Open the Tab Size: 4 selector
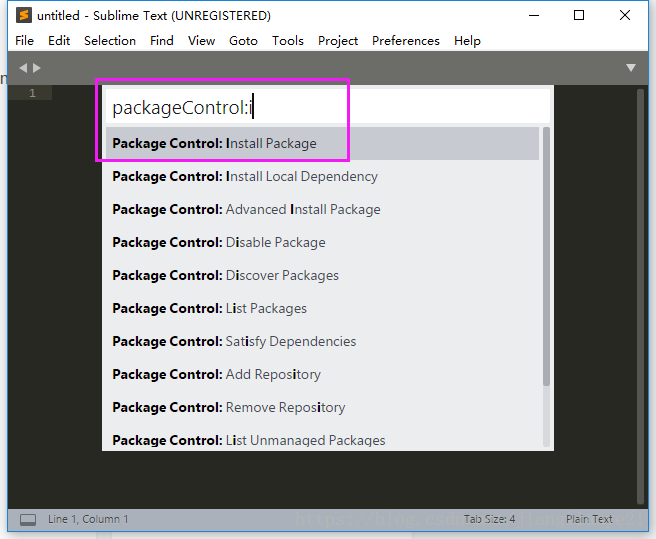 tap(489, 519)
